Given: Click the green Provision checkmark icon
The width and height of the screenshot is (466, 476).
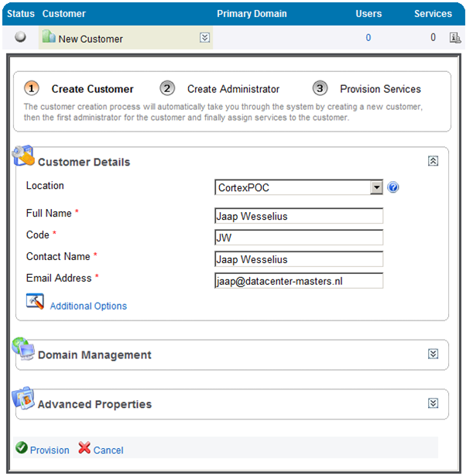Looking at the screenshot, I should pyautogui.click(x=21, y=449).
